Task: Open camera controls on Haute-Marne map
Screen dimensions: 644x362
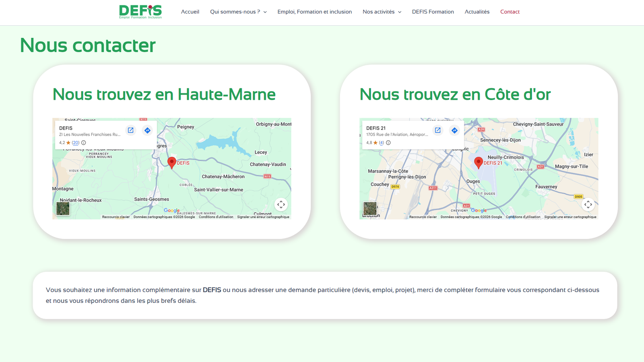Action: pyautogui.click(x=281, y=205)
